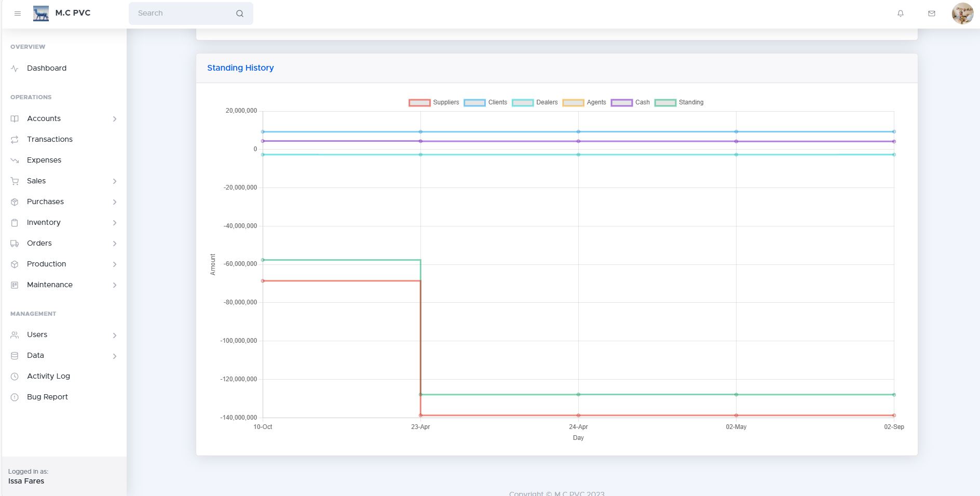Open the Transactions menu item
Screen dimensions: 980x496
coord(49,139)
